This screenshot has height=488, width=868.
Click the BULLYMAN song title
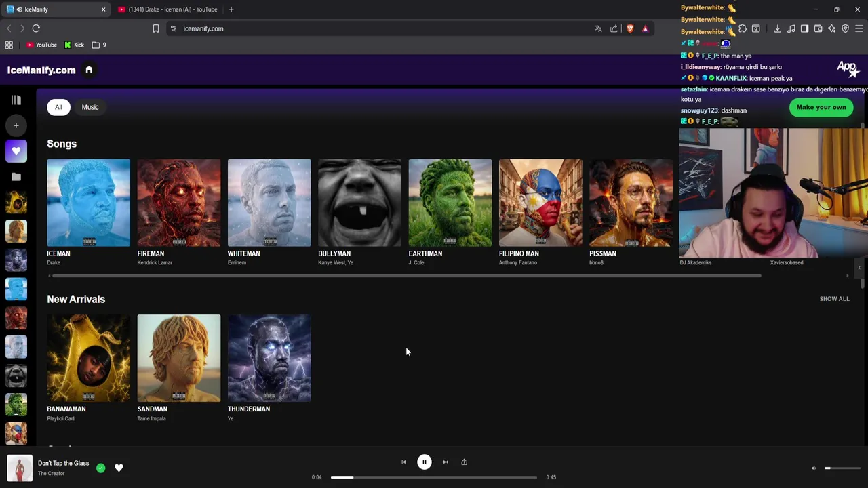(x=334, y=253)
